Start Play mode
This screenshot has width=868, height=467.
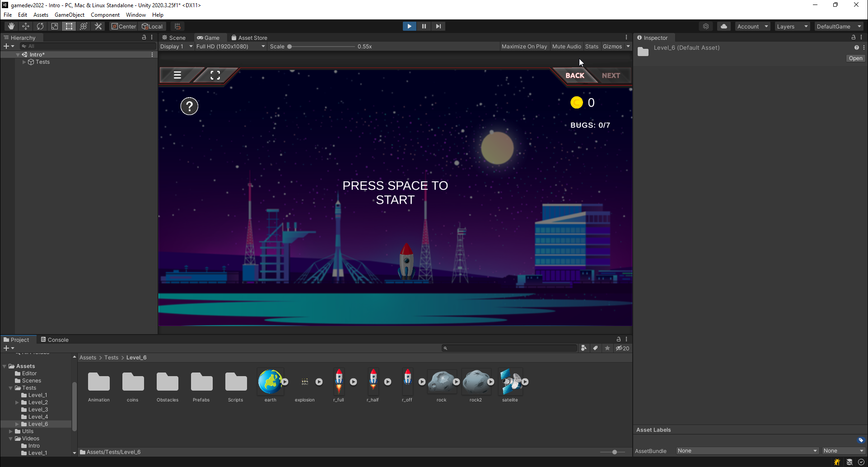pos(409,26)
